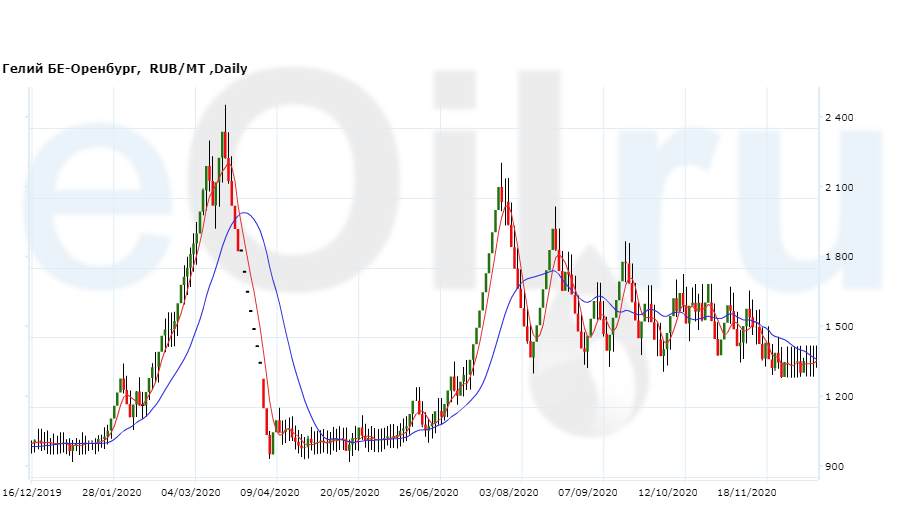Select the 28/01/2020 date on the axis

(x=112, y=493)
